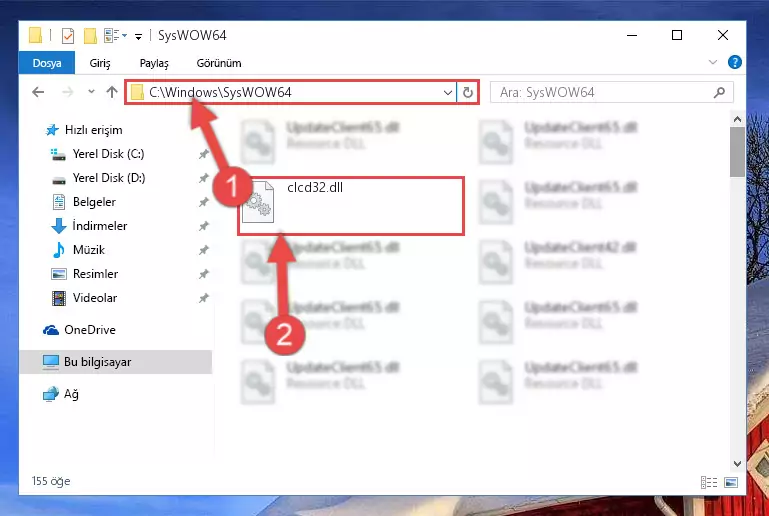Image resolution: width=769 pixels, height=516 pixels.
Task: Expand the ribbon with the chevron
Action: 713,62
